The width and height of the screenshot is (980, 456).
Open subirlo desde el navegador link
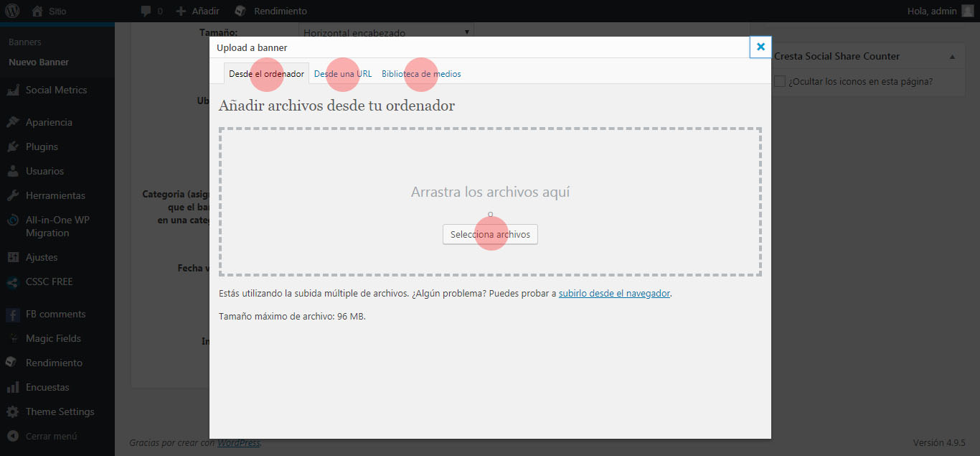(614, 294)
